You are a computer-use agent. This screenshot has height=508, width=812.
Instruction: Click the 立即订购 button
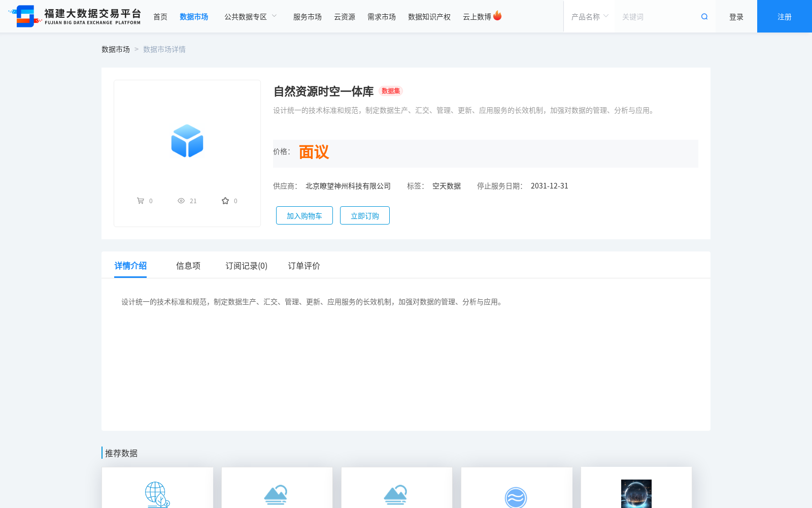point(365,215)
